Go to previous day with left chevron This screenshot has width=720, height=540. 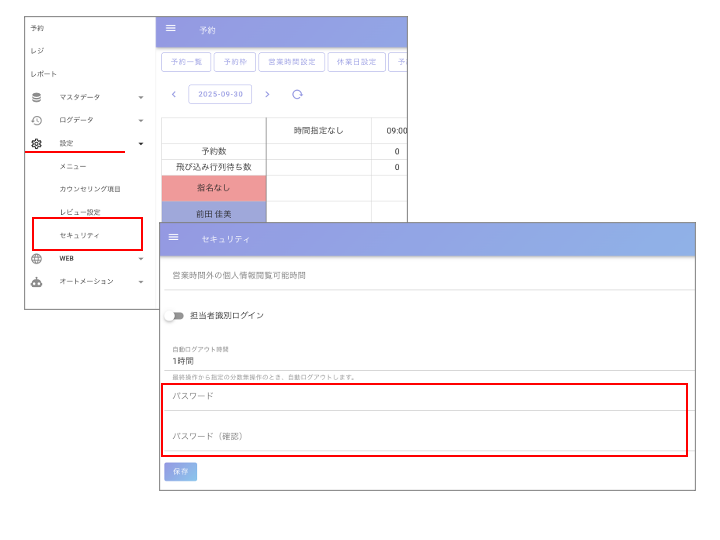click(x=174, y=94)
